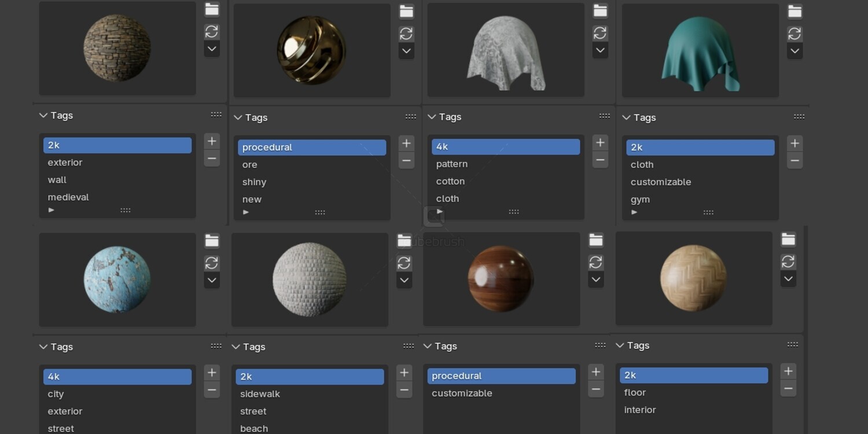Add a tag to the white lace cloth
The height and width of the screenshot is (434, 868).
click(x=600, y=143)
